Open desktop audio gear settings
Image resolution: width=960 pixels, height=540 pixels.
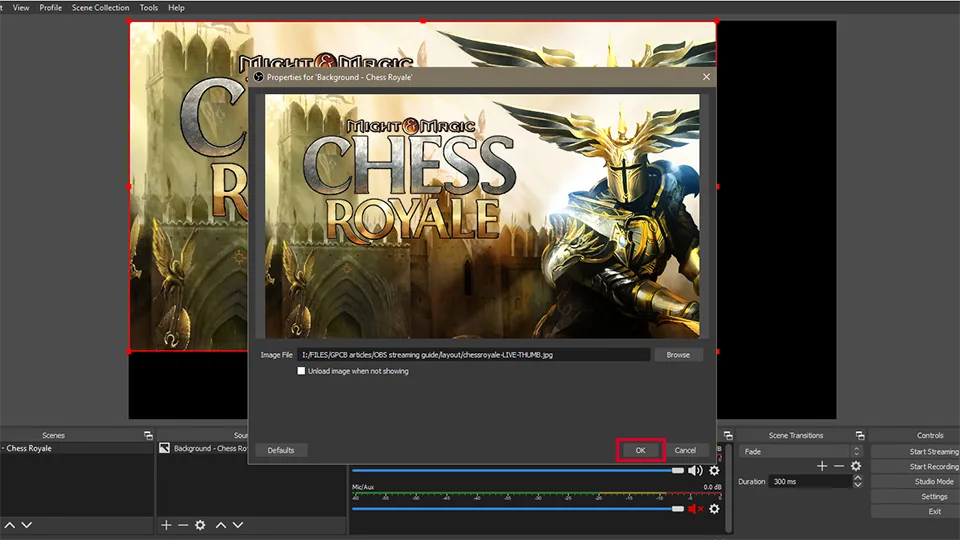coord(714,471)
